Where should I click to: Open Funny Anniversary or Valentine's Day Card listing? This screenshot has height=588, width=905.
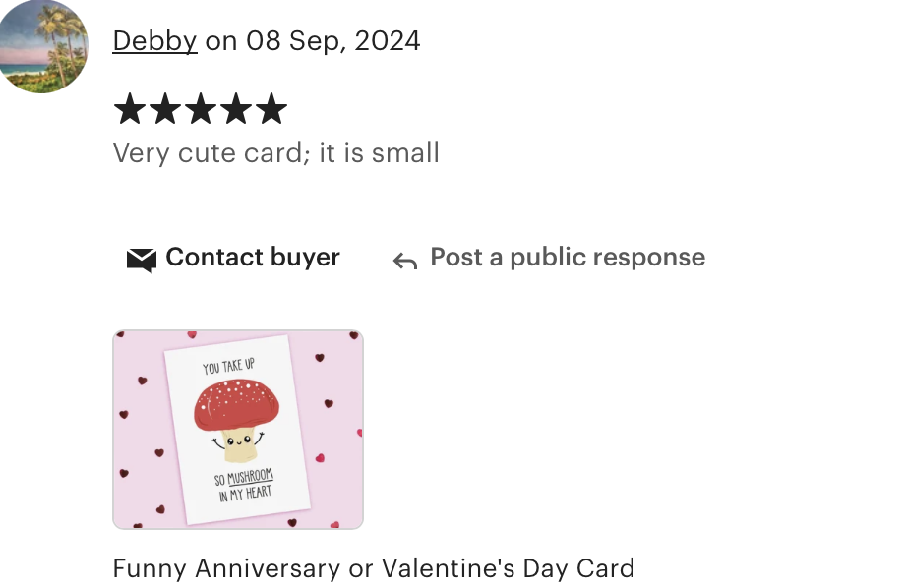(374, 568)
